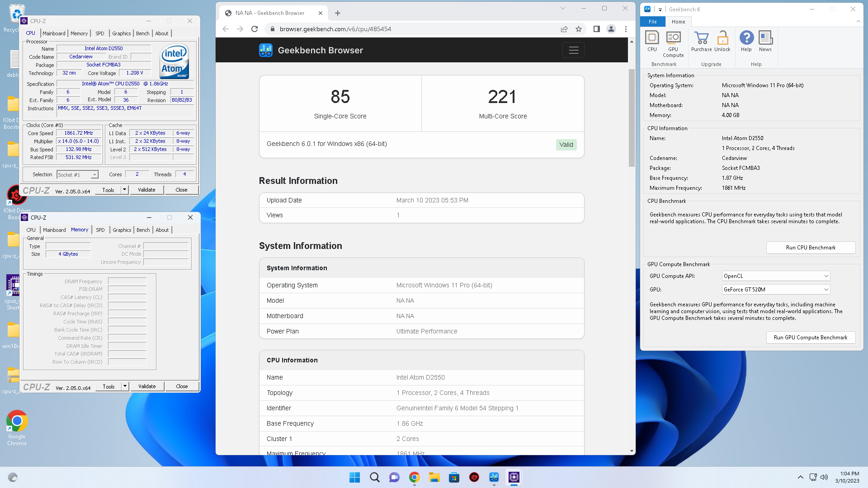Viewport: 868px width, 488px height.
Task: Open the Chrome side panel icon
Action: pyautogui.click(x=597, y=29)
